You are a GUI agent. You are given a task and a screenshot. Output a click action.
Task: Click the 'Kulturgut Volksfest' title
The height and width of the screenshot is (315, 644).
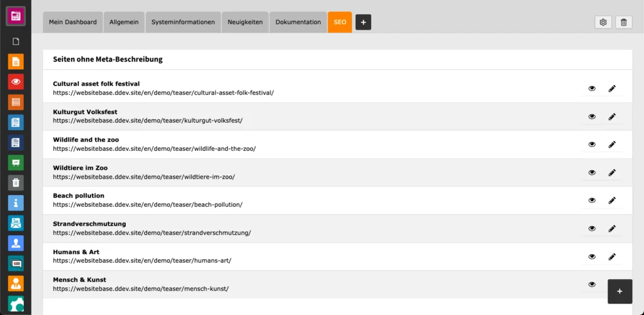[86, 112]
